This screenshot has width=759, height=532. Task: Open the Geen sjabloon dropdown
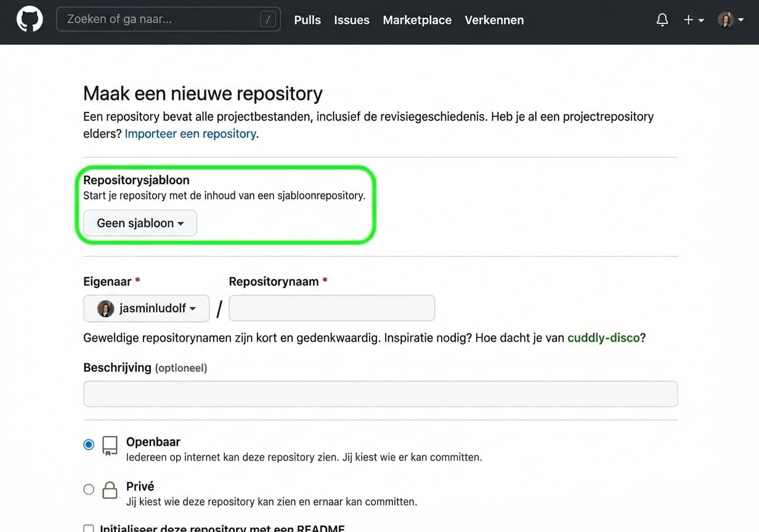(139, 223)
